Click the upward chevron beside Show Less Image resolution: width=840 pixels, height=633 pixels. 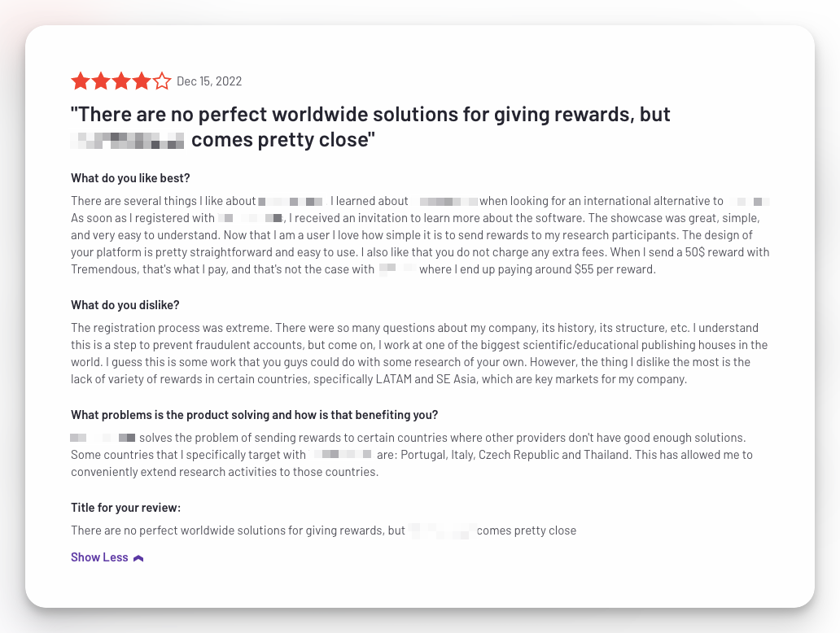138,558
